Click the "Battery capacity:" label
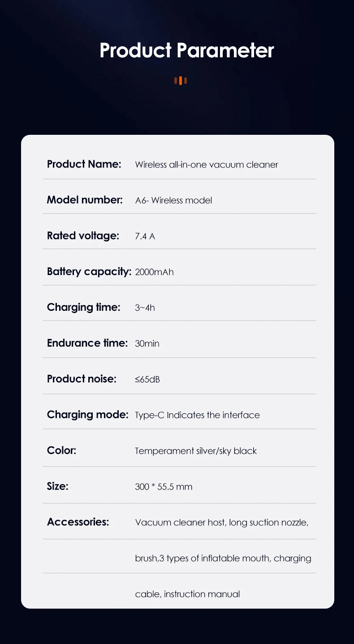This screenshot has height=644, width=354. (x=89, y=271)
